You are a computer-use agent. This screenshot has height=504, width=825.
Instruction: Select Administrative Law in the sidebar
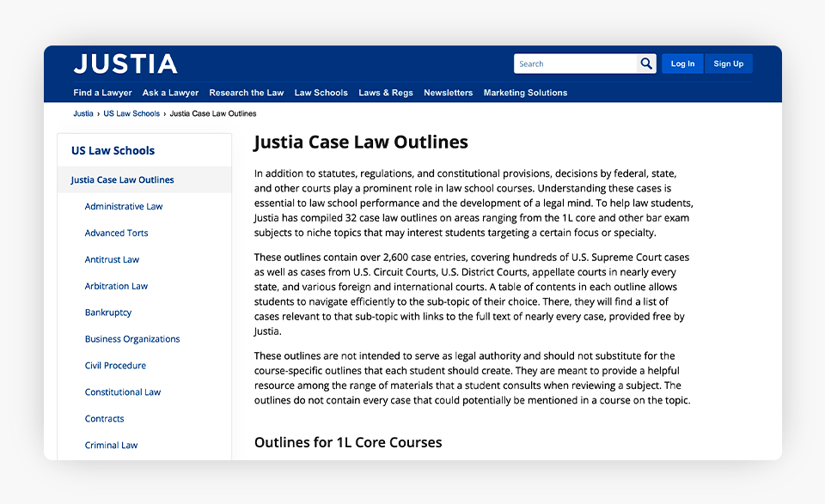click(x=123, y=207)
